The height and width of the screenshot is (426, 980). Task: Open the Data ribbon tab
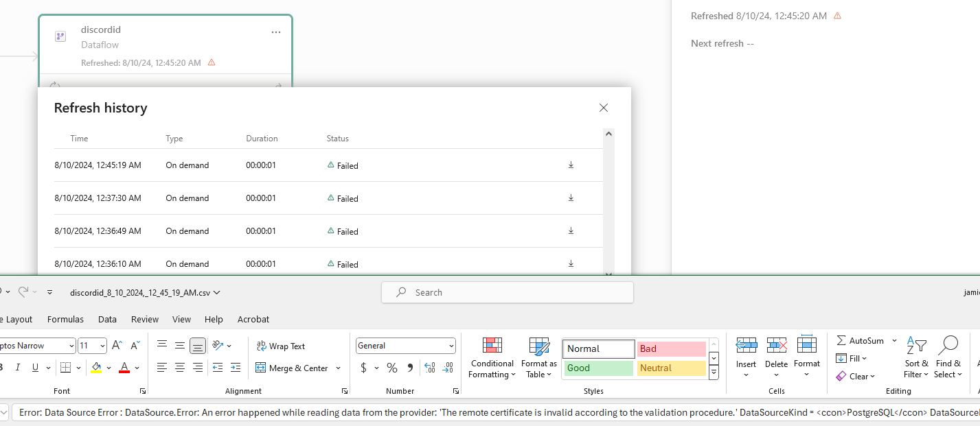[x=107, y=319]
